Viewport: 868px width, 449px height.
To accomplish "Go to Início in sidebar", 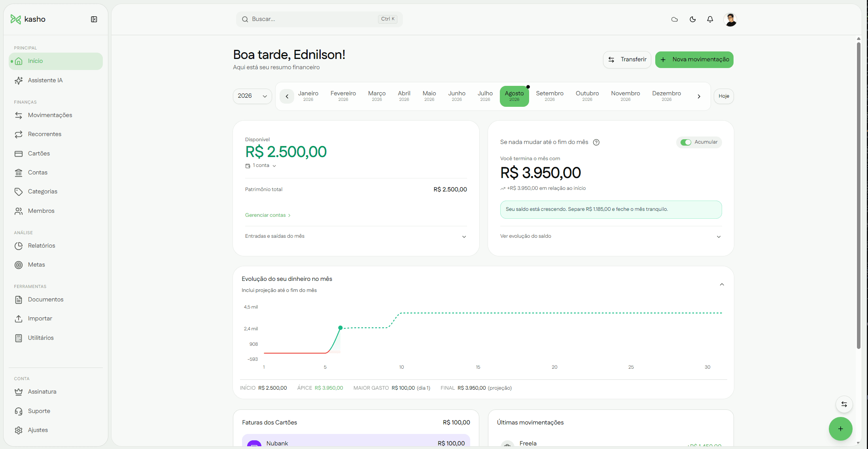I will pyautogui.click(x=56, y=61).
